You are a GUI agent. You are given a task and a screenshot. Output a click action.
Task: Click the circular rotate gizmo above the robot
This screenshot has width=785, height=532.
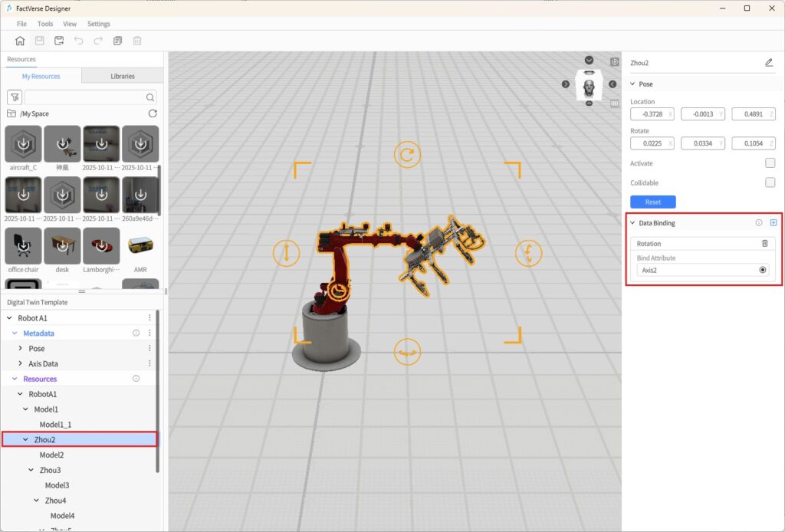407,155
